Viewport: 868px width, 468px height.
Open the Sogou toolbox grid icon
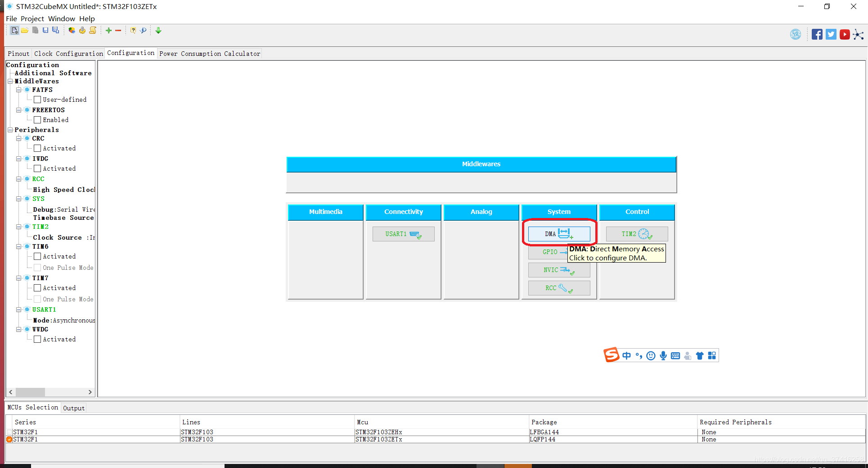click(712, 356)
